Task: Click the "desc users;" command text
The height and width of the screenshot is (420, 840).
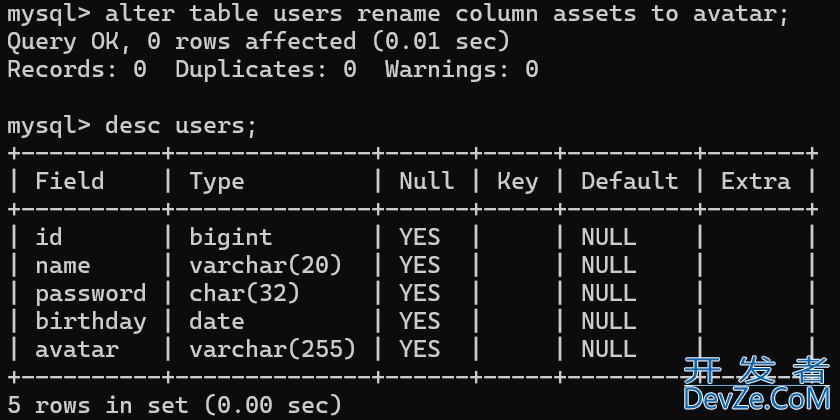Action: (181, 125)
